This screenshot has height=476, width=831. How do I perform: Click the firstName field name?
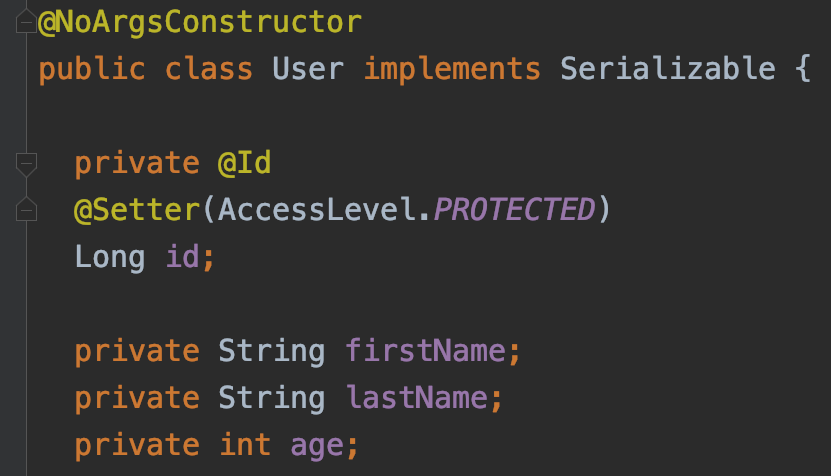(425, 351)
